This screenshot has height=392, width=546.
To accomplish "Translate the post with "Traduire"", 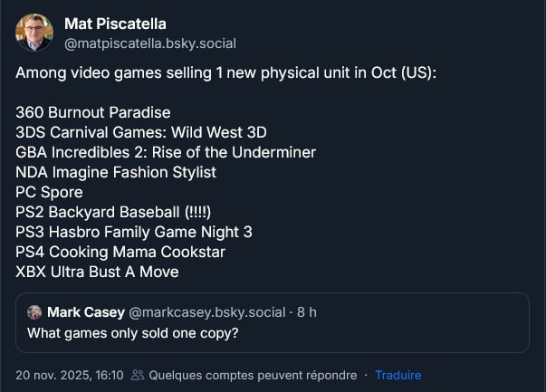I will (x=398, y=375).
